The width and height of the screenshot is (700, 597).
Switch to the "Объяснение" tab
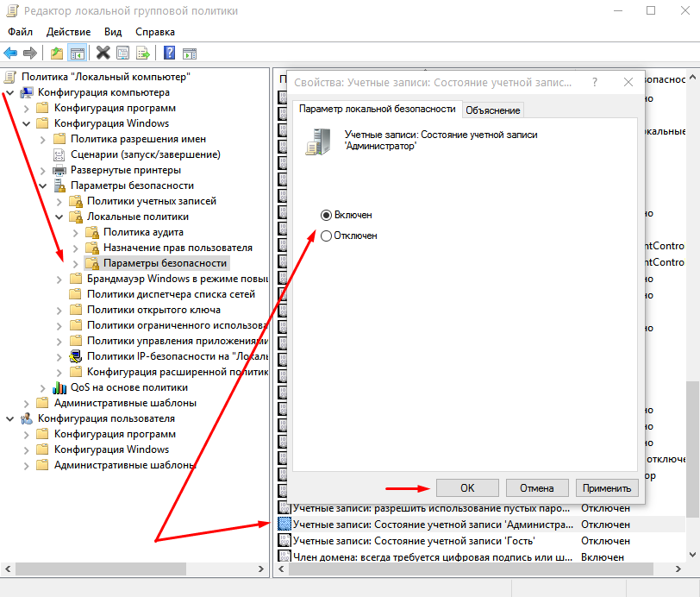[x=493, y=110]
